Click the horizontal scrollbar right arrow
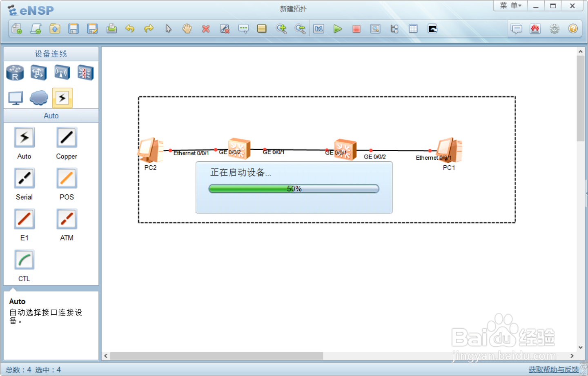Screen dimensions: 588x376 (572, 356)
